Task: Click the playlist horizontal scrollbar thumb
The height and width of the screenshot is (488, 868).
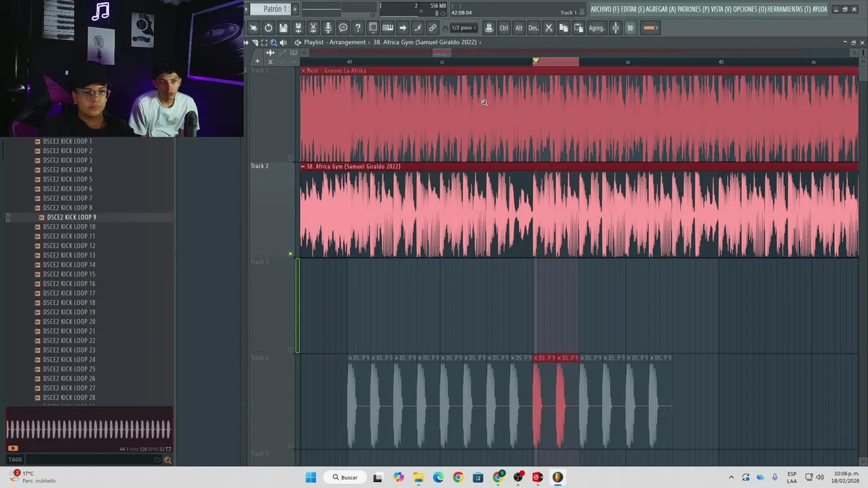Action: [441, 52]
